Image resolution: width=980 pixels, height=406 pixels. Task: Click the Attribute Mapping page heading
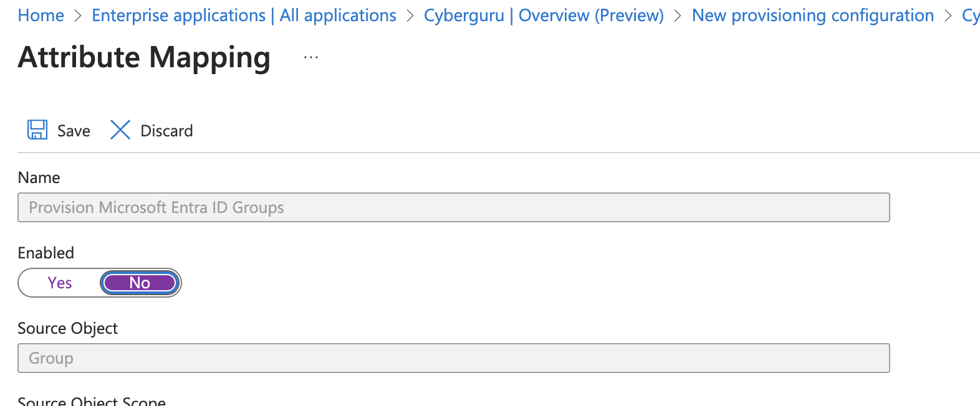[144, 58]
